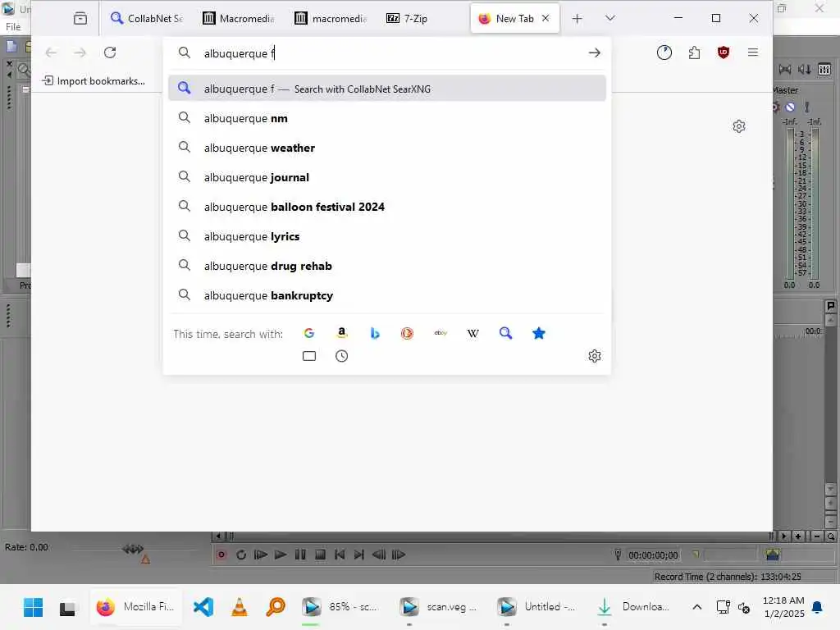Pause playback in Vegas transport

(x=300, y=555)
